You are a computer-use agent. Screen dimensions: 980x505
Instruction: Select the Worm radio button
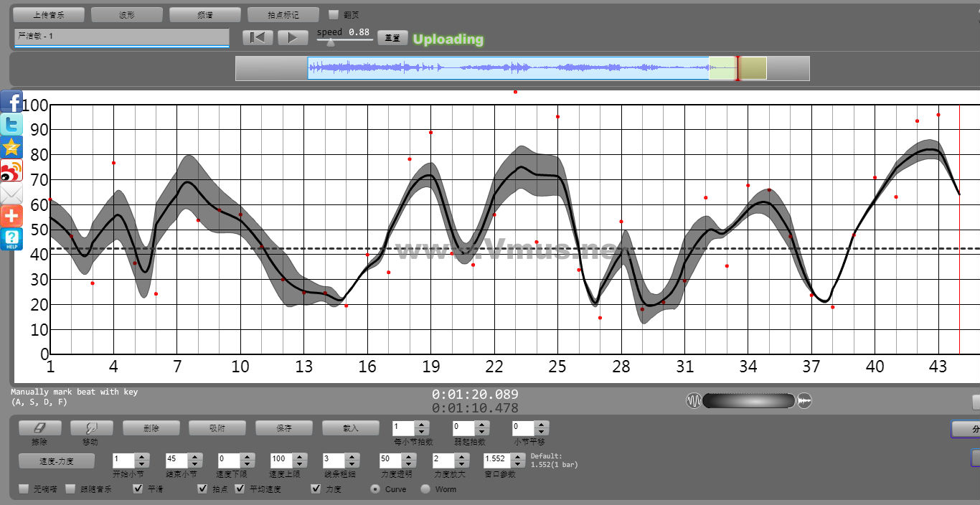click(425, 489)
